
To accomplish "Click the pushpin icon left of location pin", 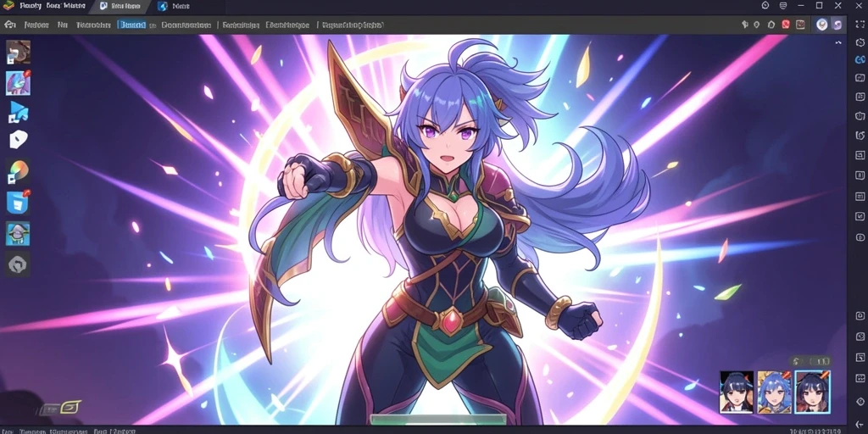I will click(x=744, y=25).
